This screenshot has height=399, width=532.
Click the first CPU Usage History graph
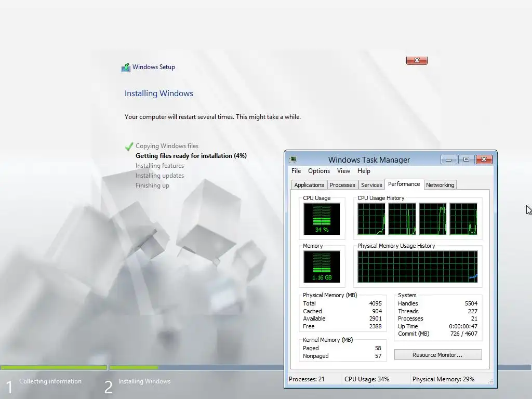coord(371,219)
